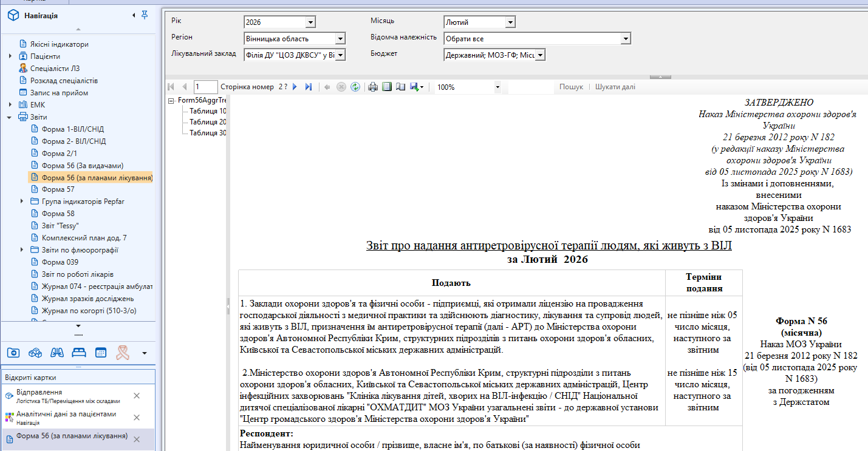Open Комплексний план дод. 7
868x451 pixels.
pos(84,238)
